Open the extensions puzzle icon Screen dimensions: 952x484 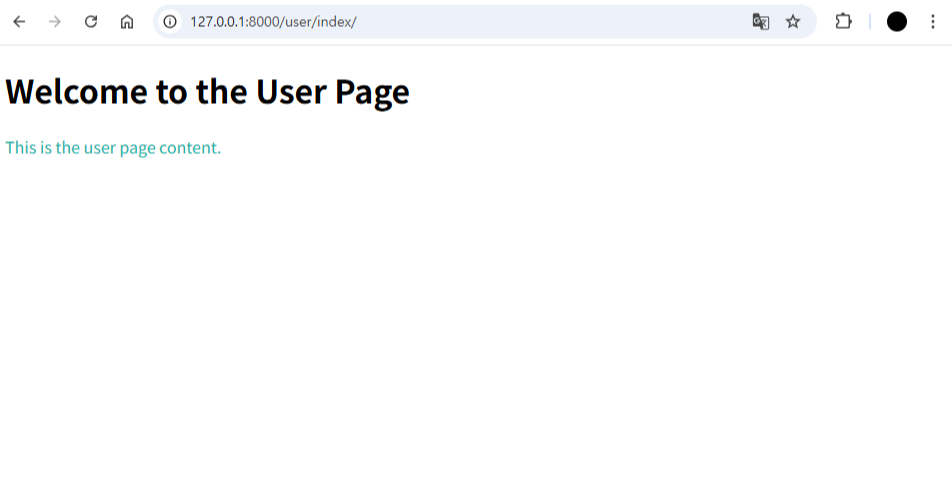tap(843, 22)
